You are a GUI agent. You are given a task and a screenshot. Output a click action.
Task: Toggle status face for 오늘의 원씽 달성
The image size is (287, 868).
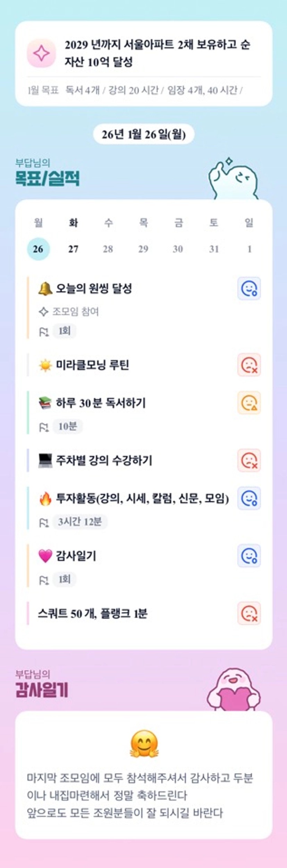249,288
